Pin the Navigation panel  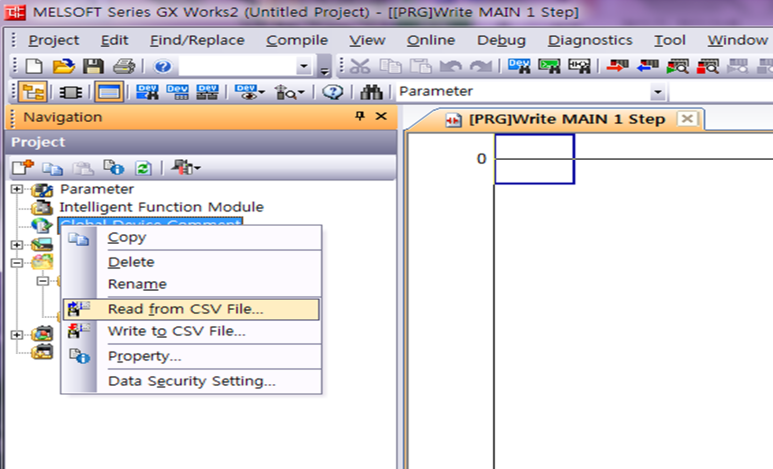pyautogui.click(x=360, y=116)
